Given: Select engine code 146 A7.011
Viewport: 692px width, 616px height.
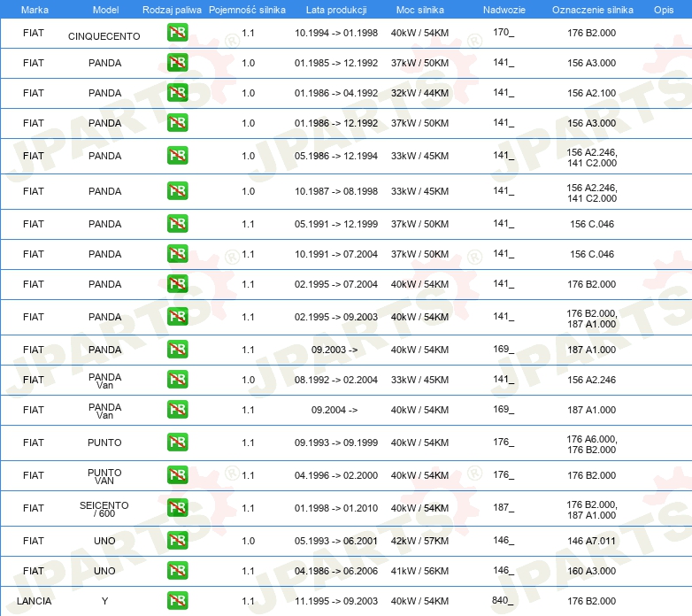Looking at the screenshot, I should tap(591, 541).
